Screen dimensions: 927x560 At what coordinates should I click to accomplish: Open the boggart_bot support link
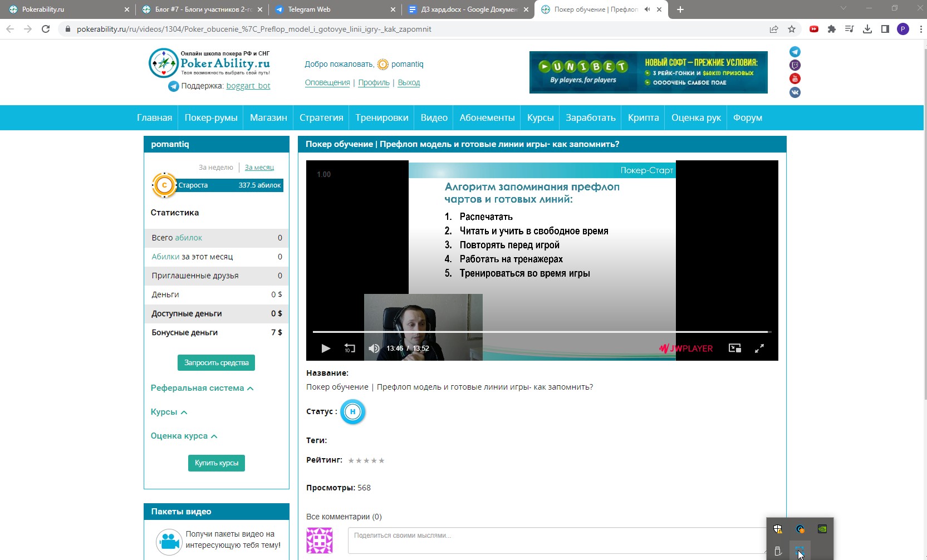pyautogui.click(x=248, y=86)
